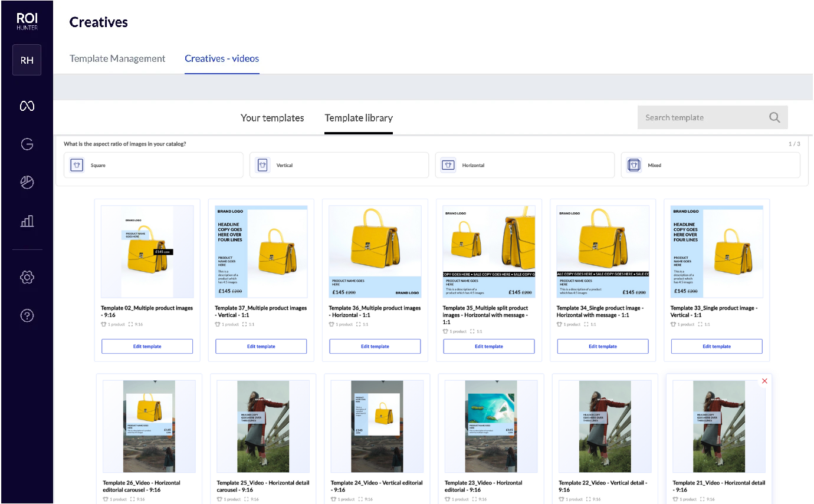
Task: Open help question mark icon
Action: [x=27, y=315]
